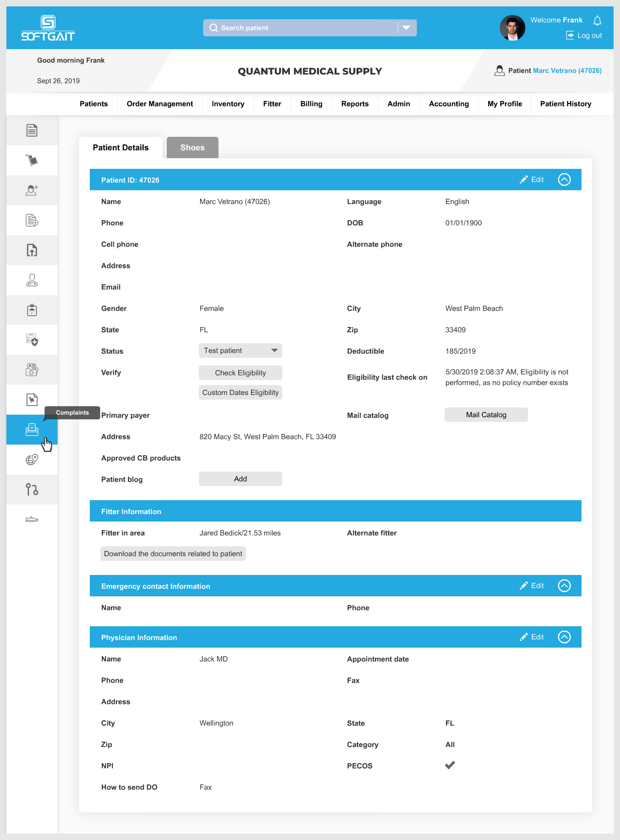The width and height of the screenshot is (620, 840).
Task: Click the add patient sidebar icon
Action: point(32,190)
